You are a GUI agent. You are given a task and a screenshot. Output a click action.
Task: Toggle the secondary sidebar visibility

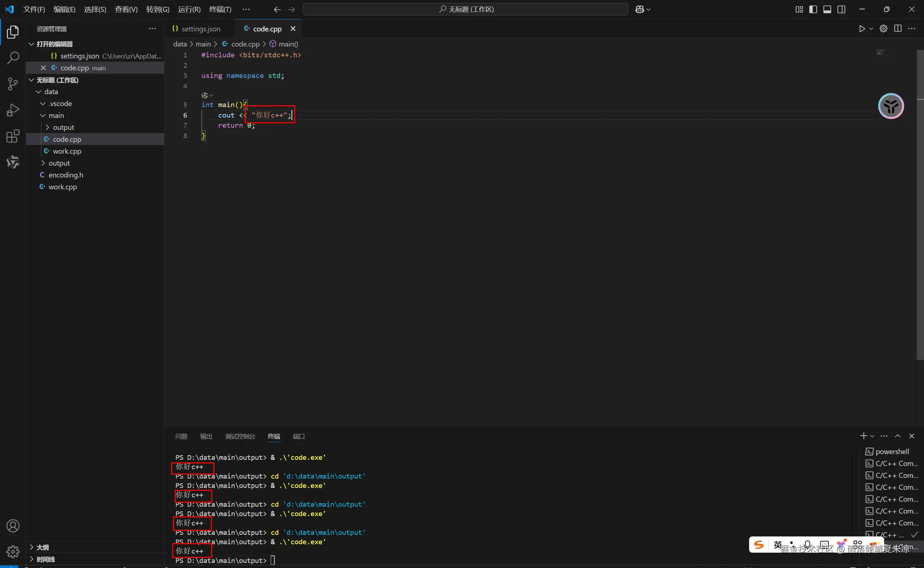(x=841, y=9)
